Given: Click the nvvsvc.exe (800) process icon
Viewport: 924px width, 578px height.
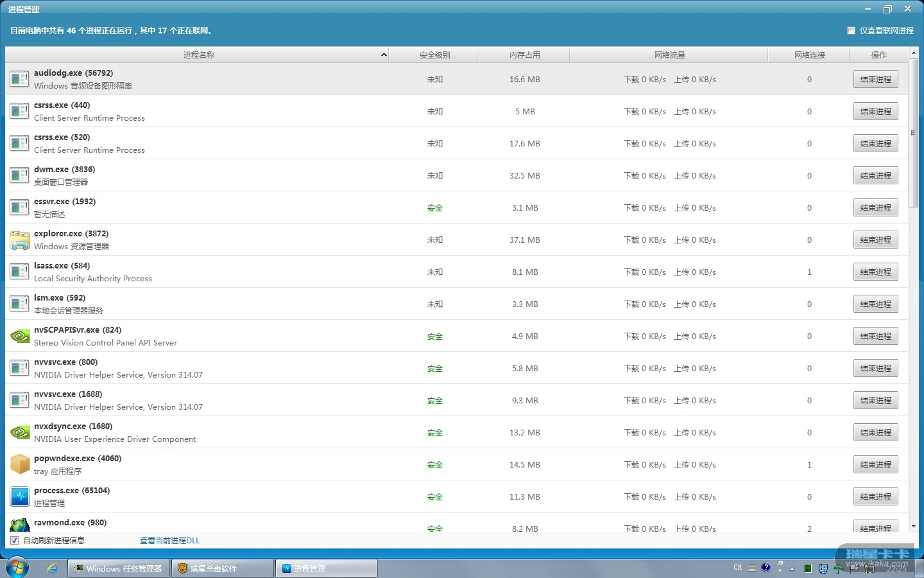Looking at the screenshot, I should 20,368.
